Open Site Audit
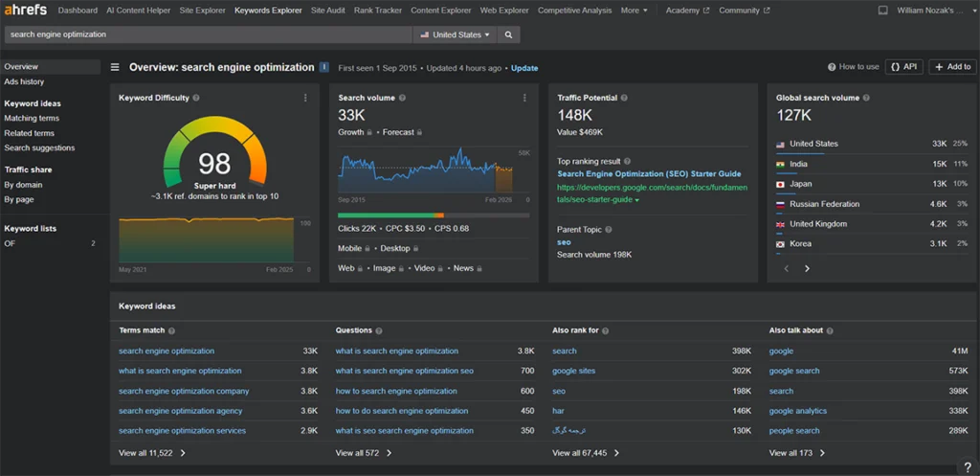The width and height of the screenshot is (980, 476). [327, 11]
